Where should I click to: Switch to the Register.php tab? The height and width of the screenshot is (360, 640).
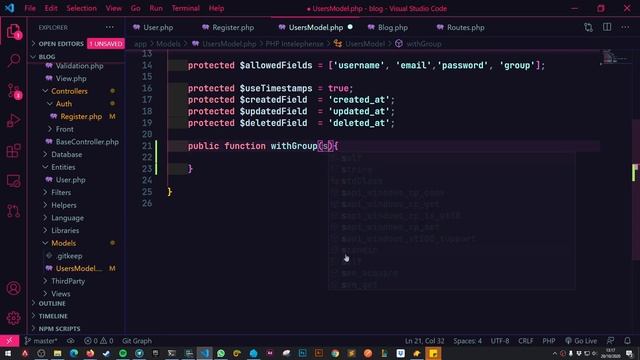(229, 27)
